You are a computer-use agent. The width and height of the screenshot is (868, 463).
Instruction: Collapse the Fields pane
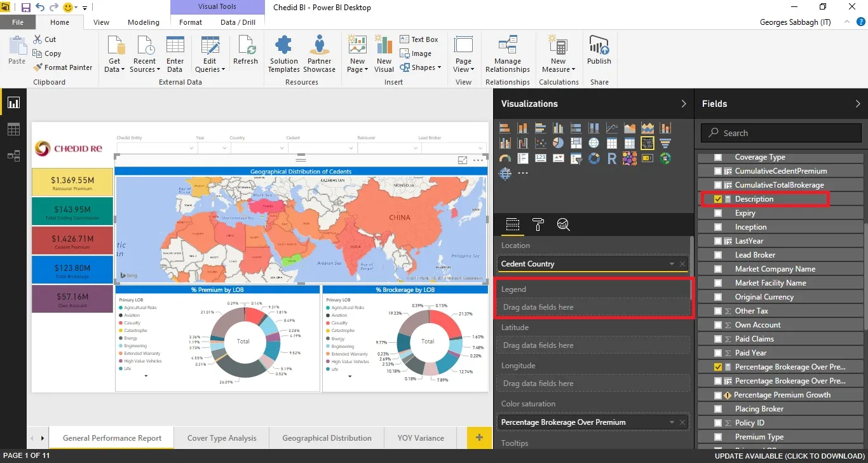click(858, 104)
